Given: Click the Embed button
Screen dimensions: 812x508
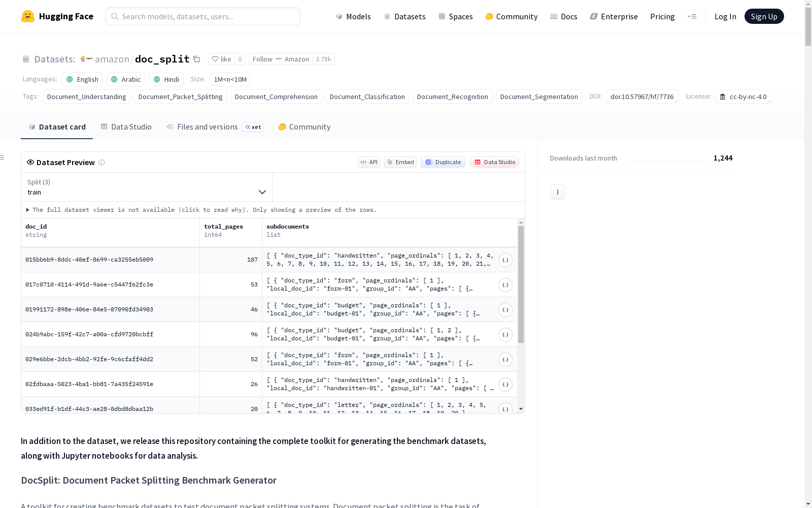Looking at the screenshot, I should [400, 162].
